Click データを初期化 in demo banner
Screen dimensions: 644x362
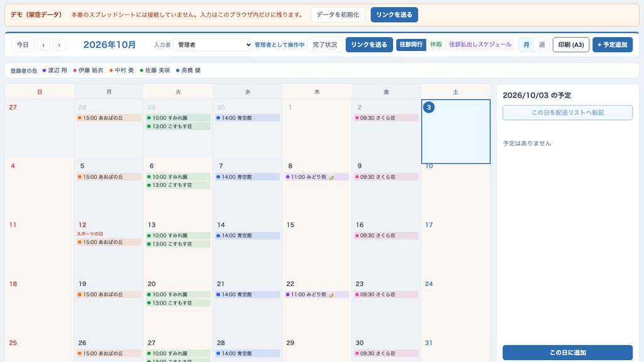pos(338,15)
